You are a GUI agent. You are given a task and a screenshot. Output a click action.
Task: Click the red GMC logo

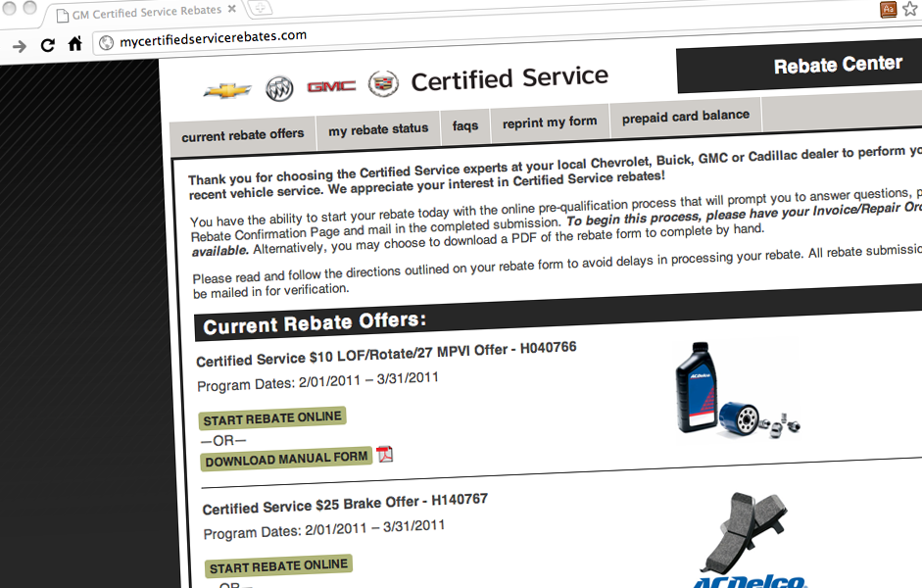click(x=331, y=87)
